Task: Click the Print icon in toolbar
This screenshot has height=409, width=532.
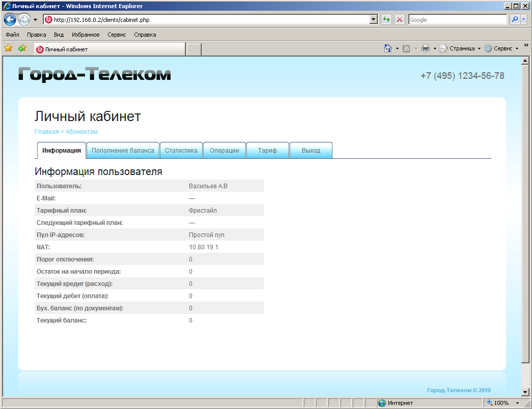Action: click(x=426, y=49)
